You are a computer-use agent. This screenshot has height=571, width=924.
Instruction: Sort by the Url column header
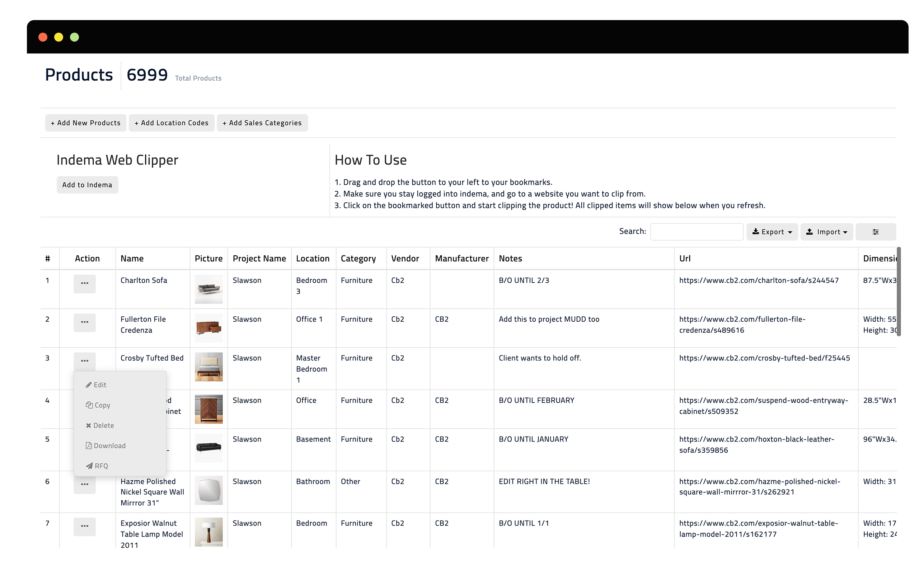pos(685,259)
